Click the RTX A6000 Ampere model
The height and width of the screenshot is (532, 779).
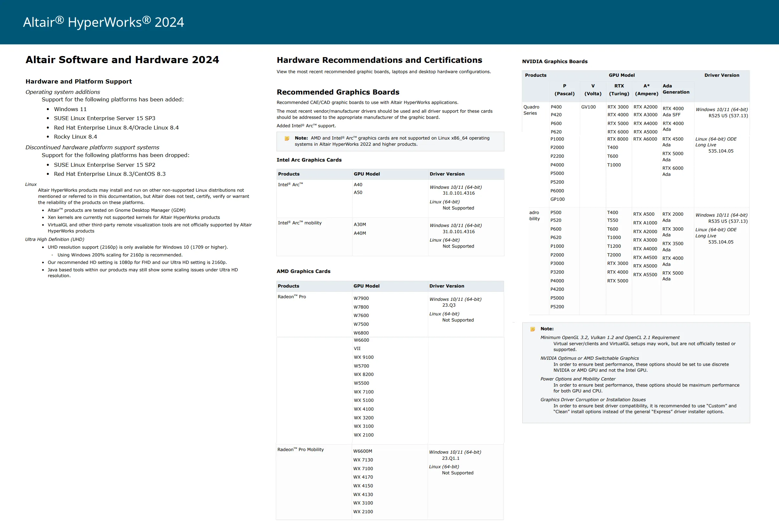[645, 139]
